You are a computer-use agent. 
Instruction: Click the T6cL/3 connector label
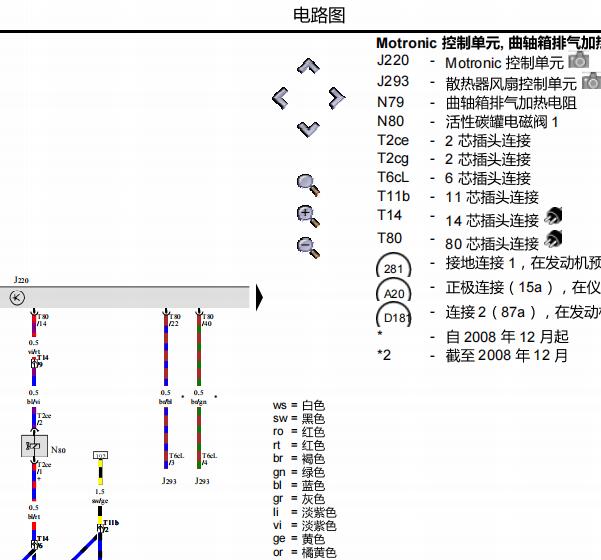pos(176,459)
